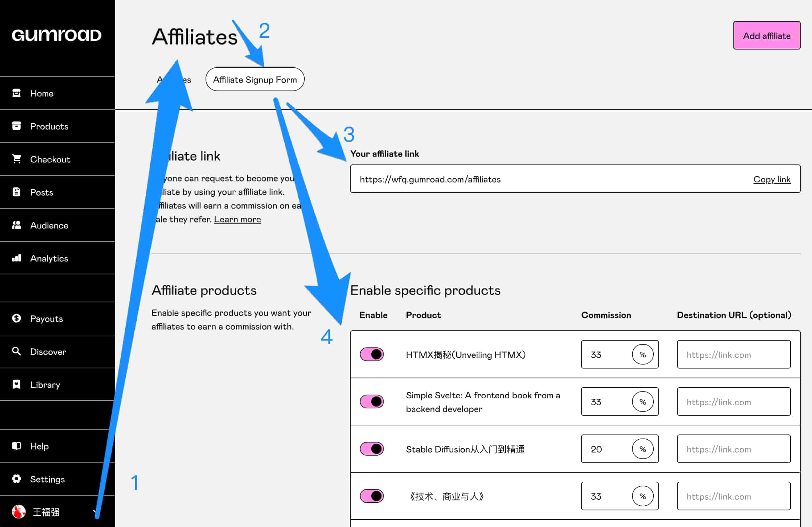Click the Checkout shopping cart icon

pos(17,159)
